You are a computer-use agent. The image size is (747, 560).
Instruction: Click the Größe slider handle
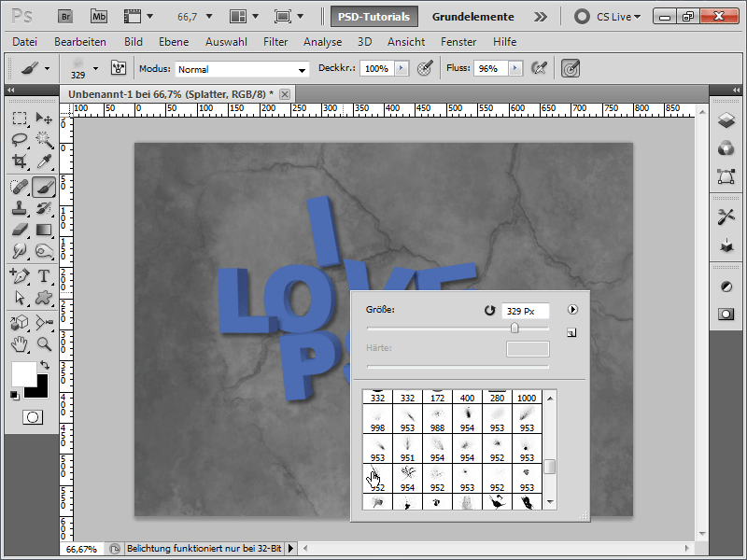coord(514,328)
